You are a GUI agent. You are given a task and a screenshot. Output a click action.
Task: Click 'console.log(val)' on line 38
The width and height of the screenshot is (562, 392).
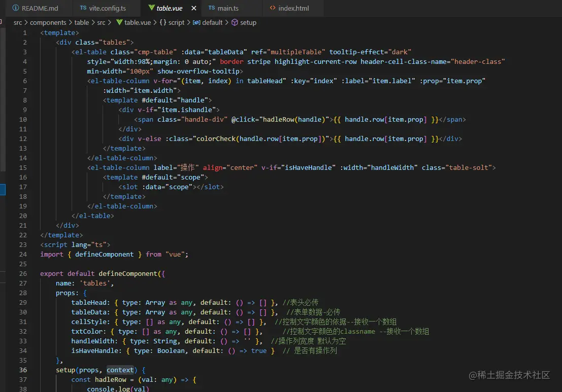pos(118,389)
